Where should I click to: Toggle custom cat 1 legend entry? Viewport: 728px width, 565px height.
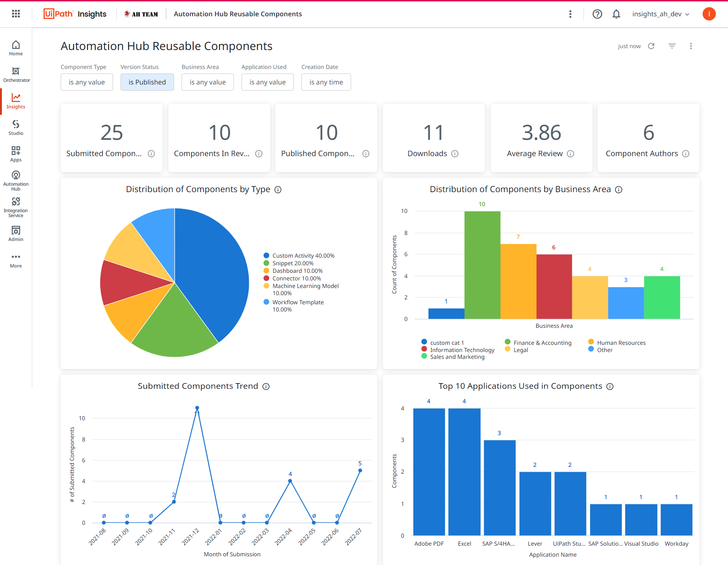tap(443, 343)
